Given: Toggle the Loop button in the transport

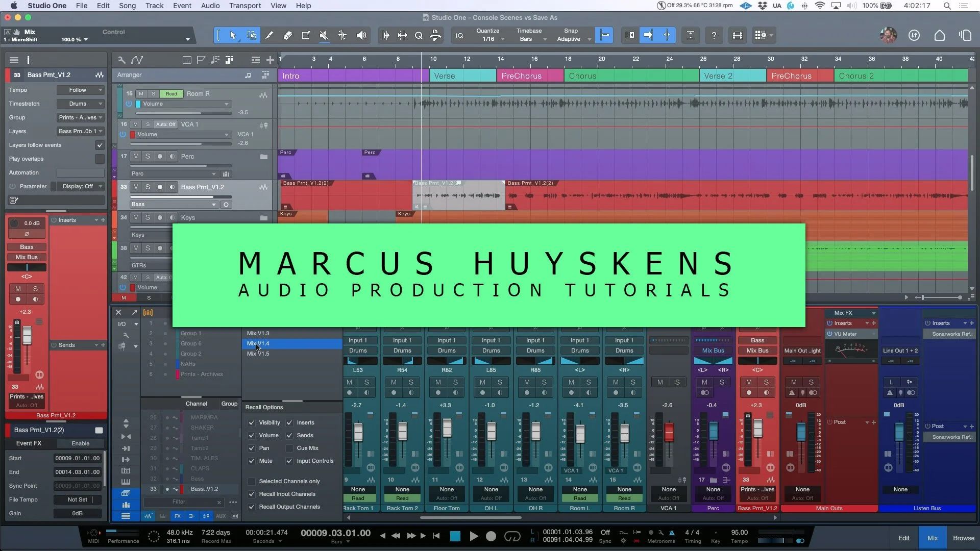Looking at the screenshot, I should click(x=512, y=536).
